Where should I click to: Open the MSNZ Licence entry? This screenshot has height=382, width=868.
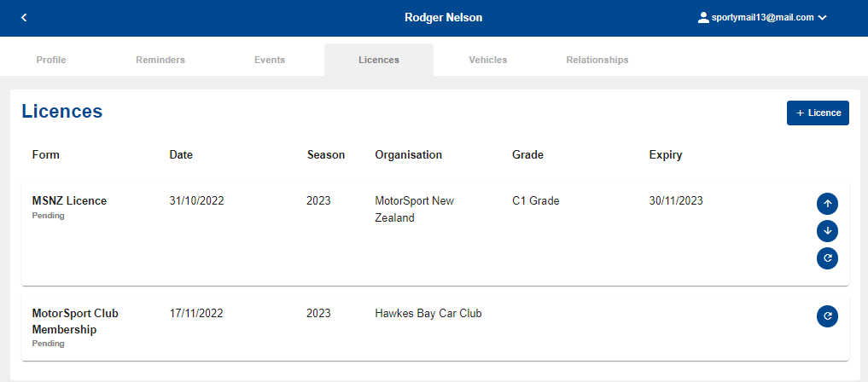point(70,201)
